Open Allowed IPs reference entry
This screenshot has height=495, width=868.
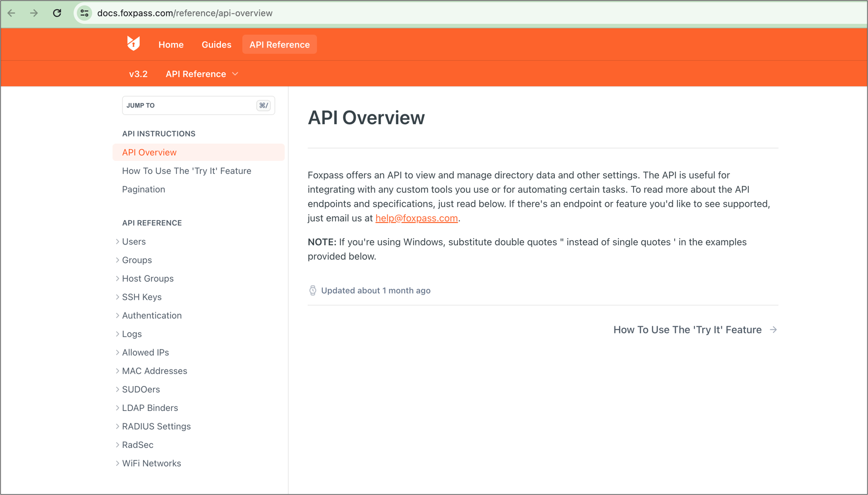pyautogui.click(x=145, y=353)
